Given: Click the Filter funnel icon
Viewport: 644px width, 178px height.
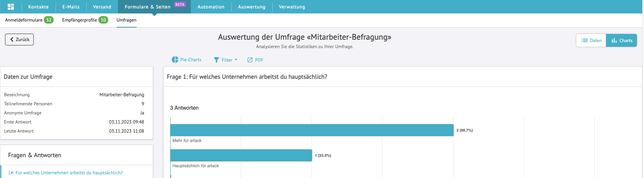Looking at the screenshot, I should coord(216,60).
